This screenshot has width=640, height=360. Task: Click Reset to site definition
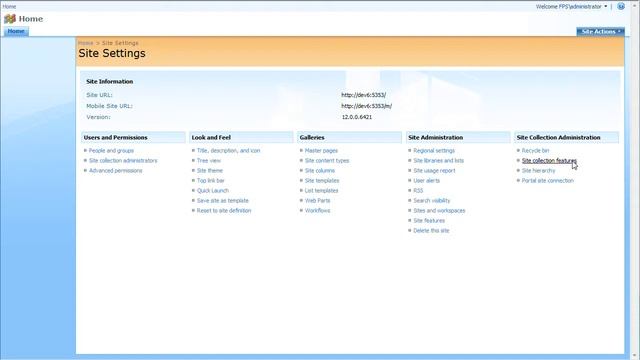click(224, 211)
